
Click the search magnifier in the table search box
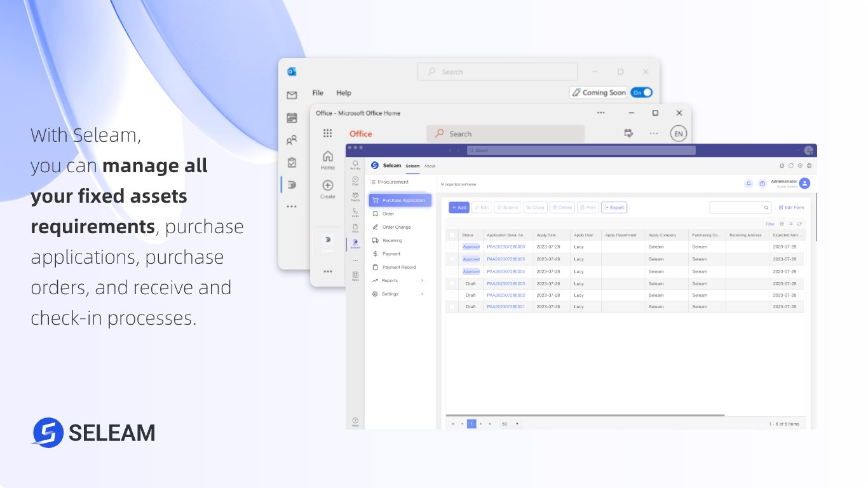pos(766,208)
